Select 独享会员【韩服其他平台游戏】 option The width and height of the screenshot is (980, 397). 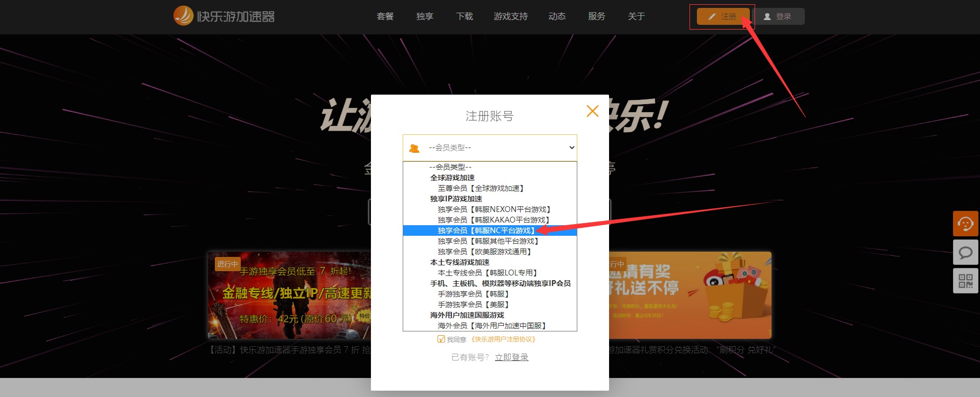490,241
